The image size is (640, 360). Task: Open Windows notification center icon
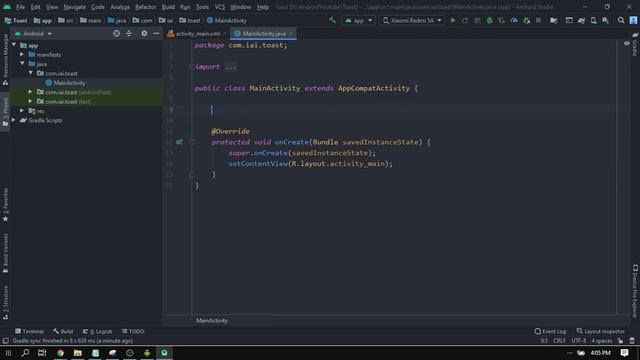pyautogui.click(x=624, y=353)
